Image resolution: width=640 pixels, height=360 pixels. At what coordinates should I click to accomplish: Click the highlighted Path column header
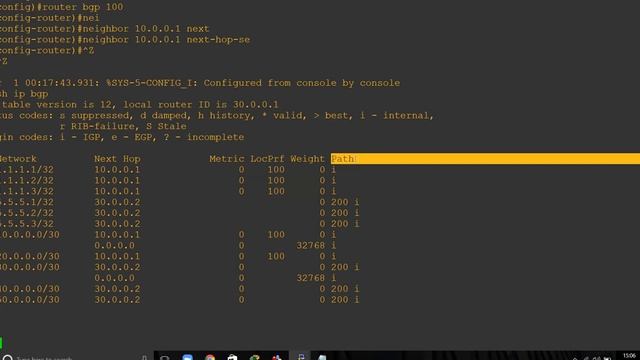(485, 159)
